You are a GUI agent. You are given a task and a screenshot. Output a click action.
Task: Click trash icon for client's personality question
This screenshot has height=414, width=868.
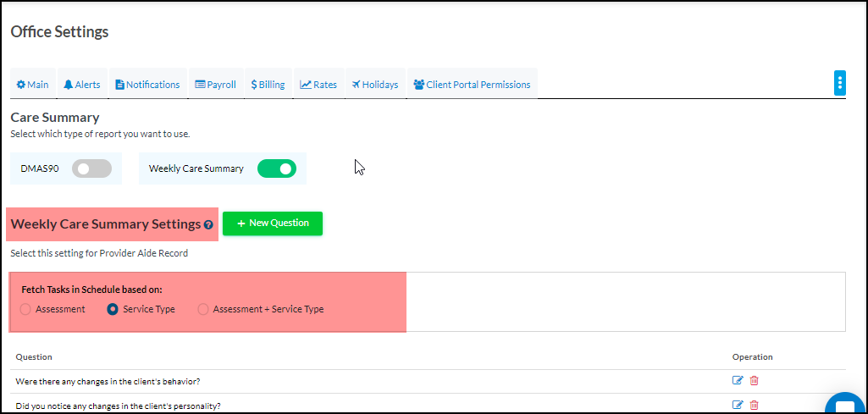(755, 406)
